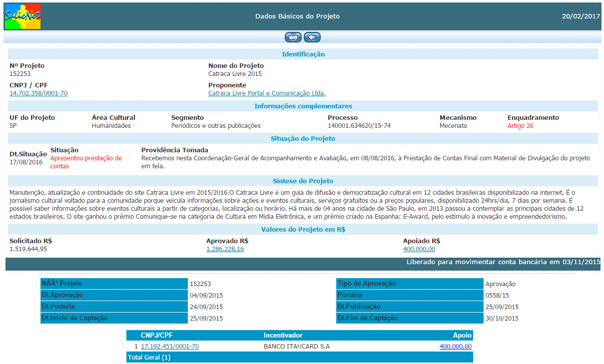Go back using the arrow button
The width and height of the screenshot is (604, 364).
tap(312, 37)
